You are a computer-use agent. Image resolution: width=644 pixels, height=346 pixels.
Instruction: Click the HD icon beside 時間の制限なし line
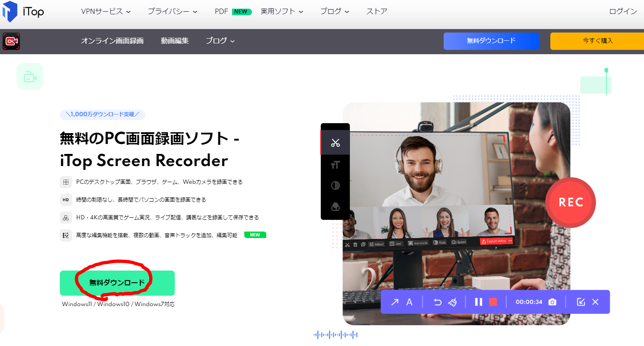pyautogui.click(x=65, y=200)
